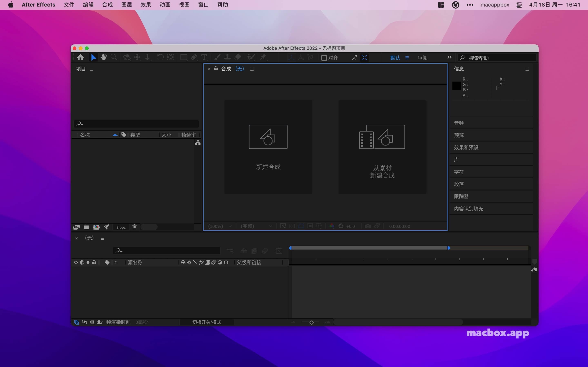The height and width of the screenshot is (367, 588).
Task: Toggle layer visibility eye icon
Action: point(75,262)
